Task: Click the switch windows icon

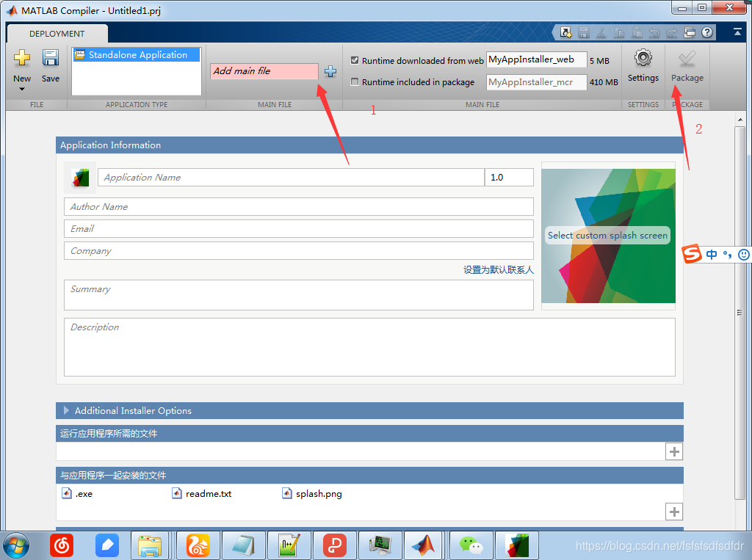Action: point(690,32)
